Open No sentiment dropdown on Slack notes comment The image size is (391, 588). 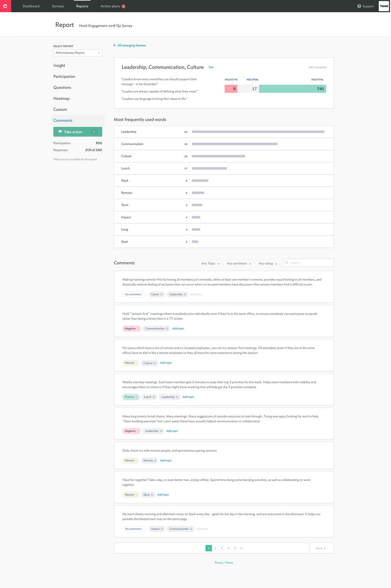pos(134,529)
